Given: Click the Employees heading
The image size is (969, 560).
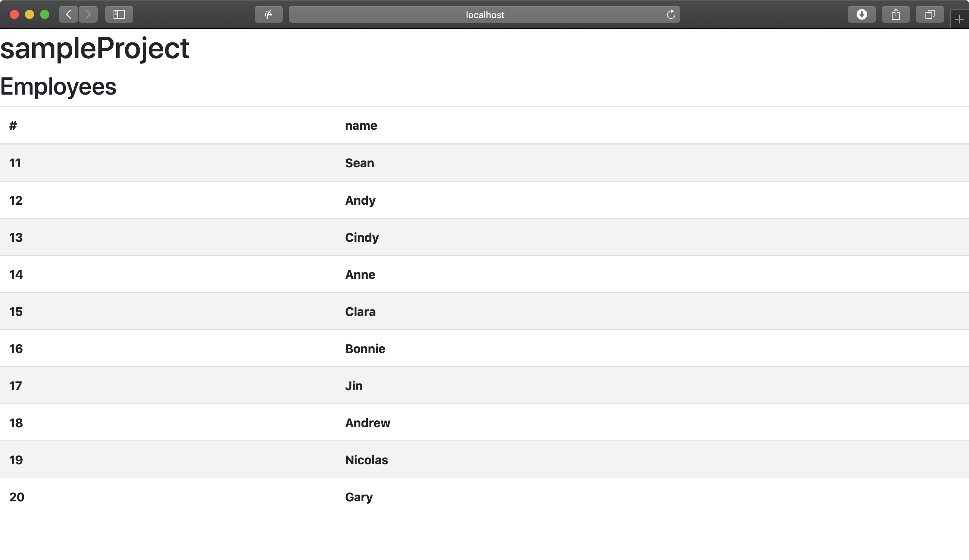Looking at the screenshot, I should point(58,87).
